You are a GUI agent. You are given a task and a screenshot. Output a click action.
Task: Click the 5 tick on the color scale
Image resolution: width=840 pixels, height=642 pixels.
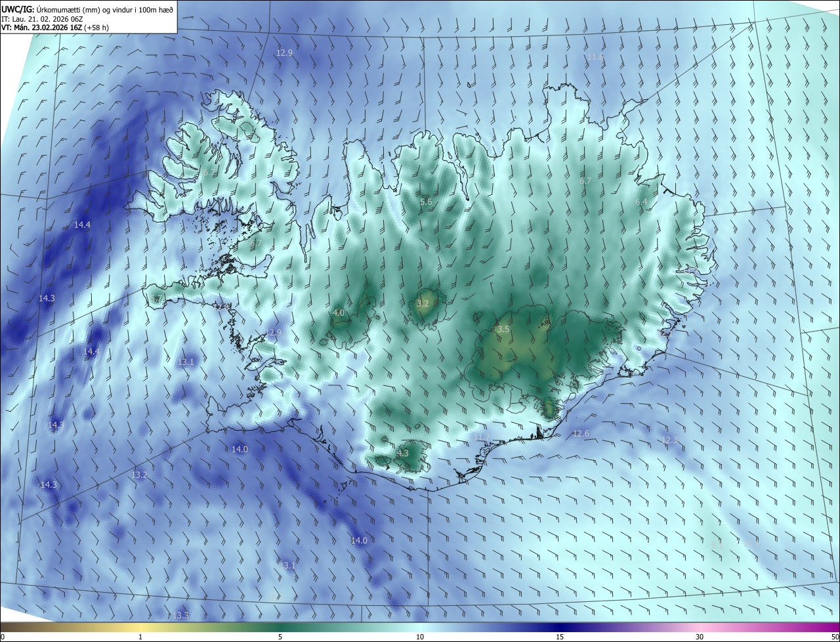(x=280, y=637)
